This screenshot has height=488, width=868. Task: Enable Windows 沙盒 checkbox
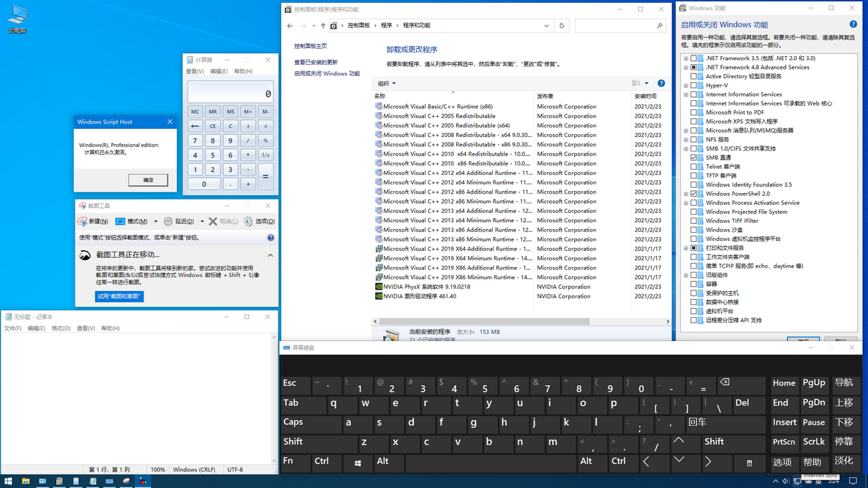point(694,230)
